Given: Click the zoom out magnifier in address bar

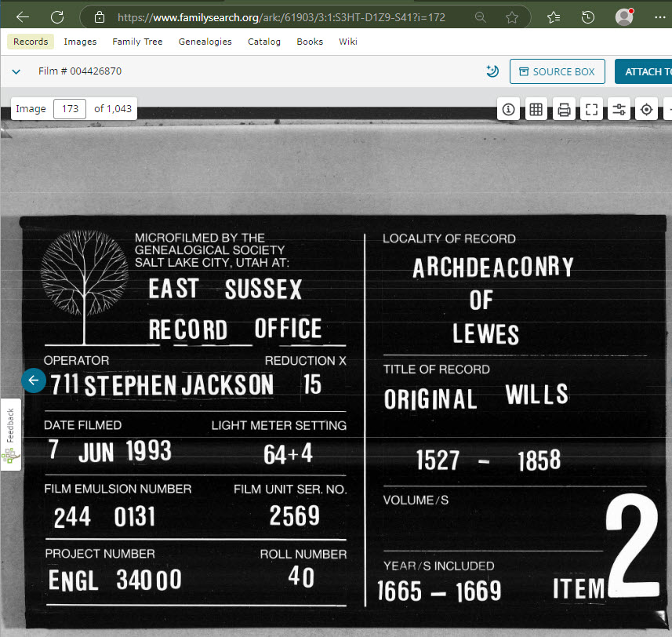Looking at the screenshot, I should click(481, 17).
